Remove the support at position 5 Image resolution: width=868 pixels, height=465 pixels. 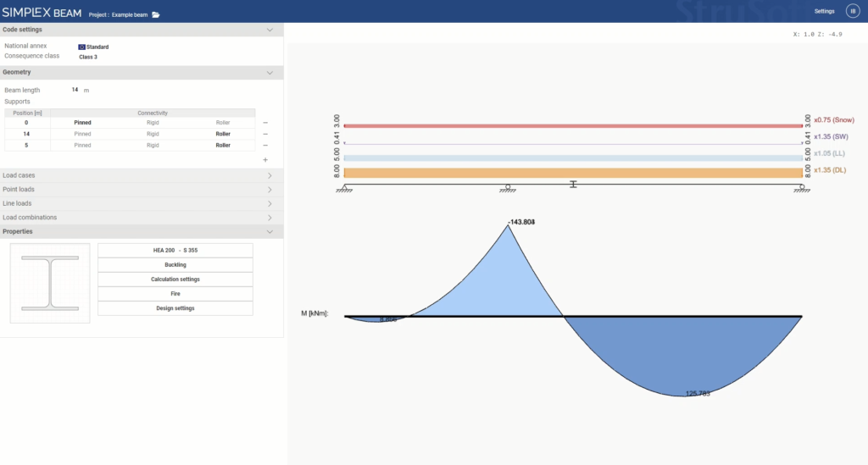265,146
